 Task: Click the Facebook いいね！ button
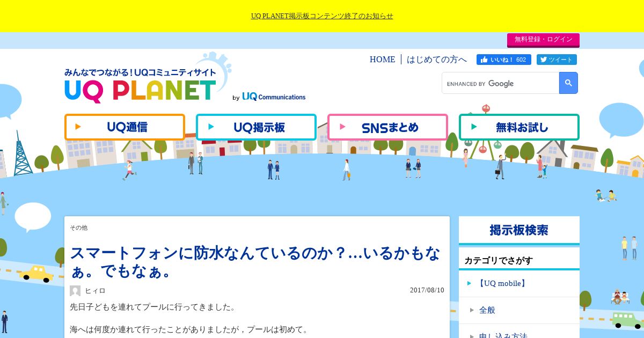[504, 60]
